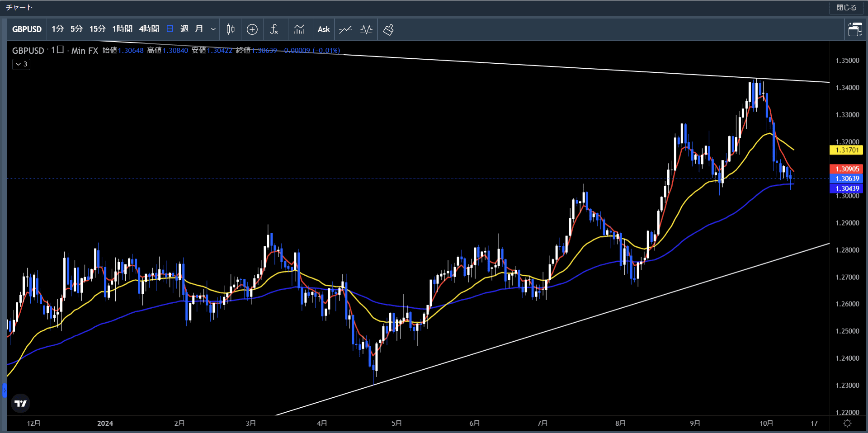
Task: Select the monthly 月 timeframe
Action: [x=199, y=29]
